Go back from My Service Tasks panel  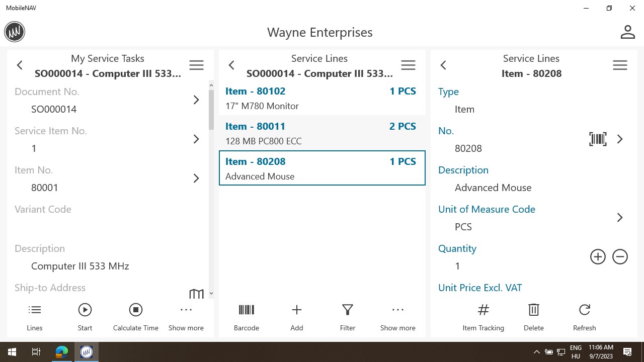point(20,65)
